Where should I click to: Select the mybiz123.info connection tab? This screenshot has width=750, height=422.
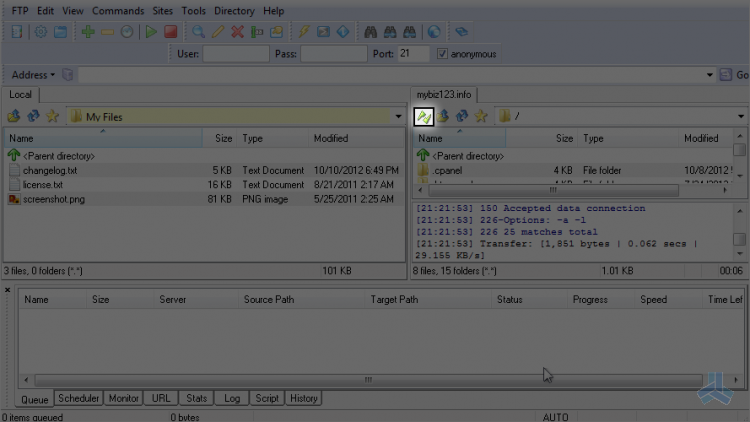(x=444, y=95)
